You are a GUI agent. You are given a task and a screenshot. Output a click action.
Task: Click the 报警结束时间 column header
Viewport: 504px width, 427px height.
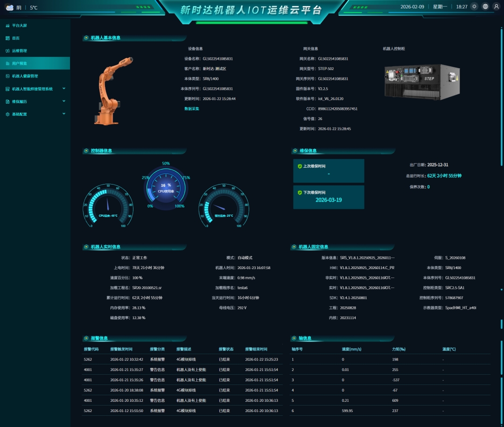(x=256, y=349)
